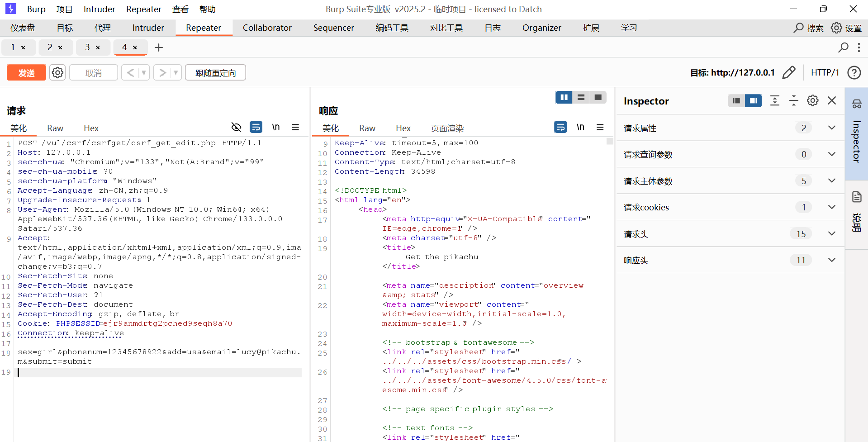This screenshot has height=442, width=868.
Task: Select Repeater tab 2
Action: [50, 48]
